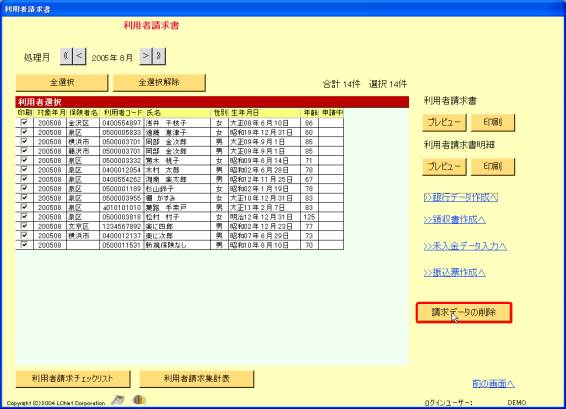This screenshot has height=409, width=566.
Task: Click the round yellow icon at bottom
Action: [139, 400]
